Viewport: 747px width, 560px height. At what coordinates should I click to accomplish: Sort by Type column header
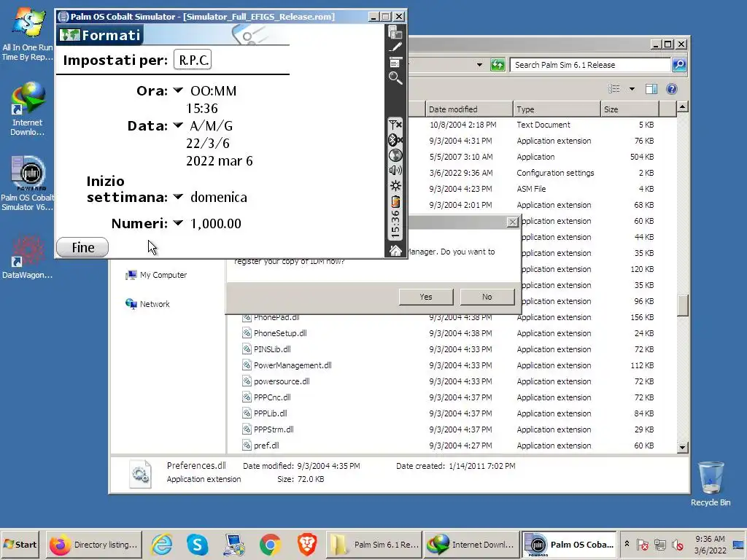(x=557, y=109)
